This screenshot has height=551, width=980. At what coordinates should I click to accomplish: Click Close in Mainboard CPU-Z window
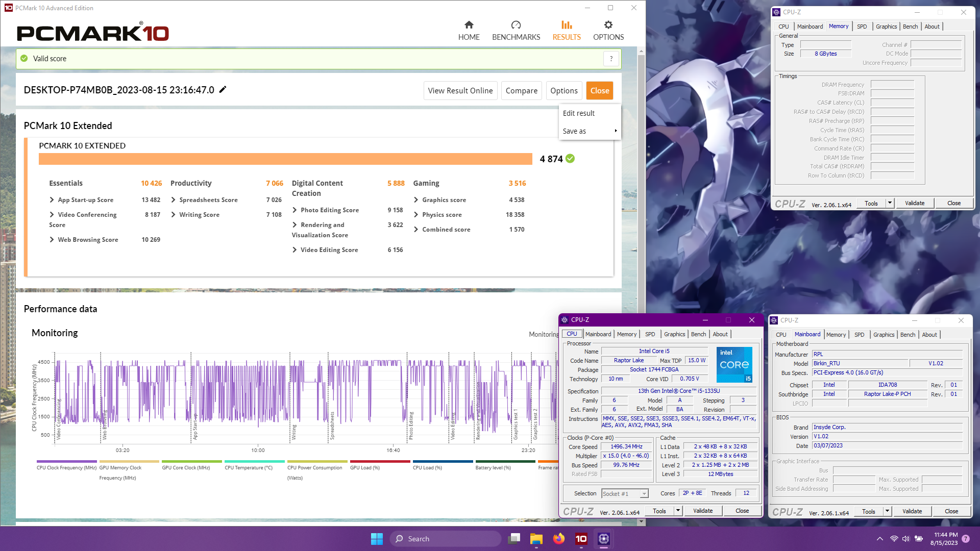click(951, 511)
